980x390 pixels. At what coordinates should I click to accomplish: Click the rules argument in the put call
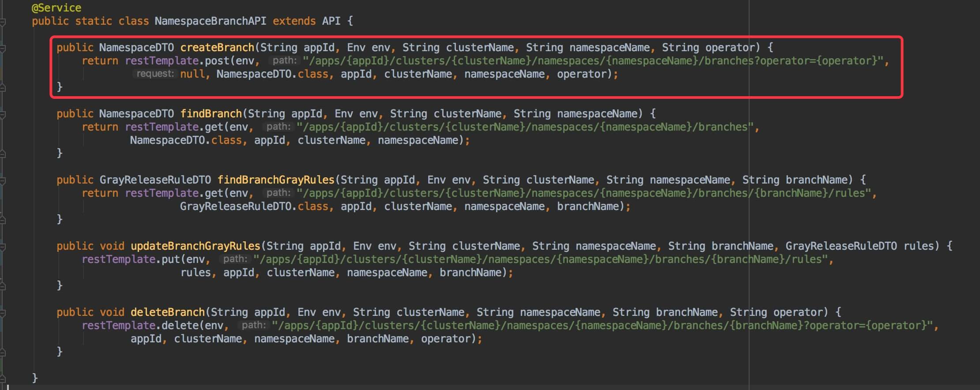tap(195, 273)
